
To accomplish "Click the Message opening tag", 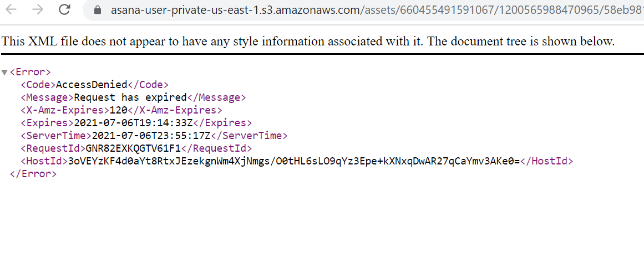I will pos(47,97).
